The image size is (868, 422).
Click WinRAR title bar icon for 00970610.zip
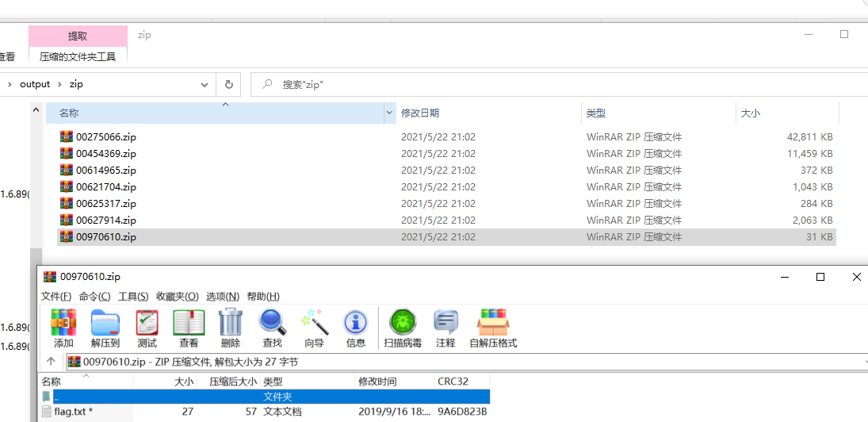[x=50, y=276]
